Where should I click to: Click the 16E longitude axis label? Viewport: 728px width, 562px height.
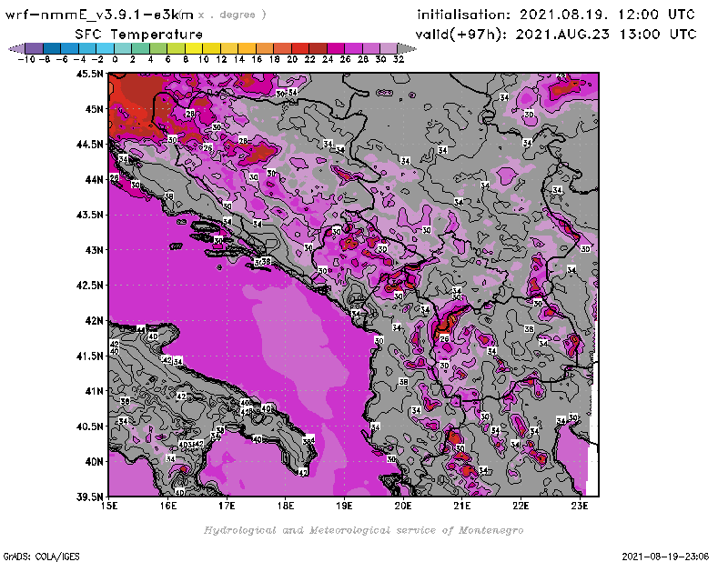(x=168, y=506)
